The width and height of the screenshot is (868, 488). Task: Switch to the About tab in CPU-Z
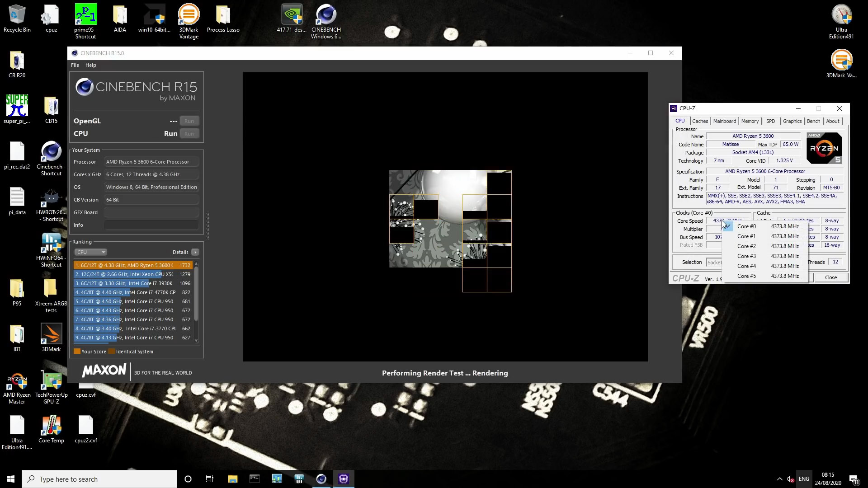832,121
